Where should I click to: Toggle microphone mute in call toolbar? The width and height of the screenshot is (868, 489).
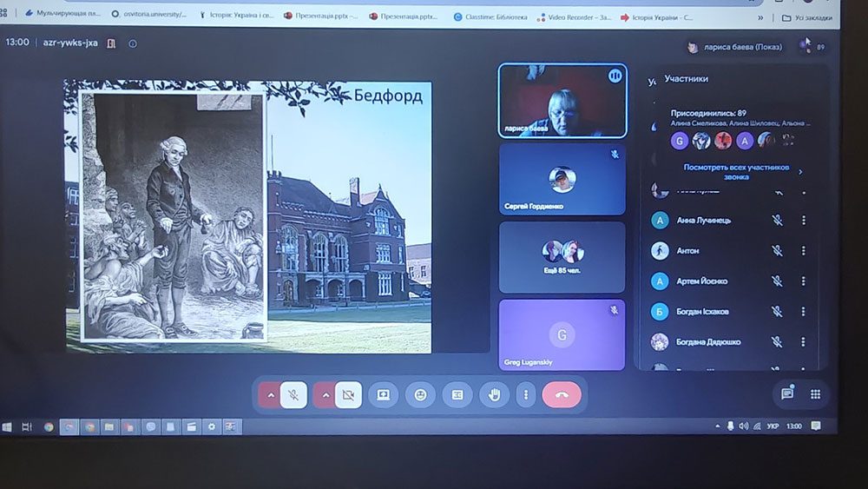(293, 395)
